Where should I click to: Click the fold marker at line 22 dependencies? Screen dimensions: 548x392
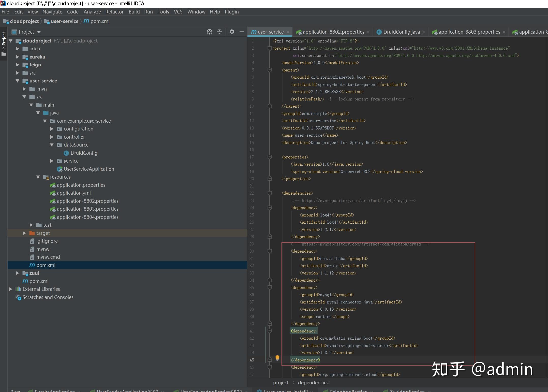[270, 193]
